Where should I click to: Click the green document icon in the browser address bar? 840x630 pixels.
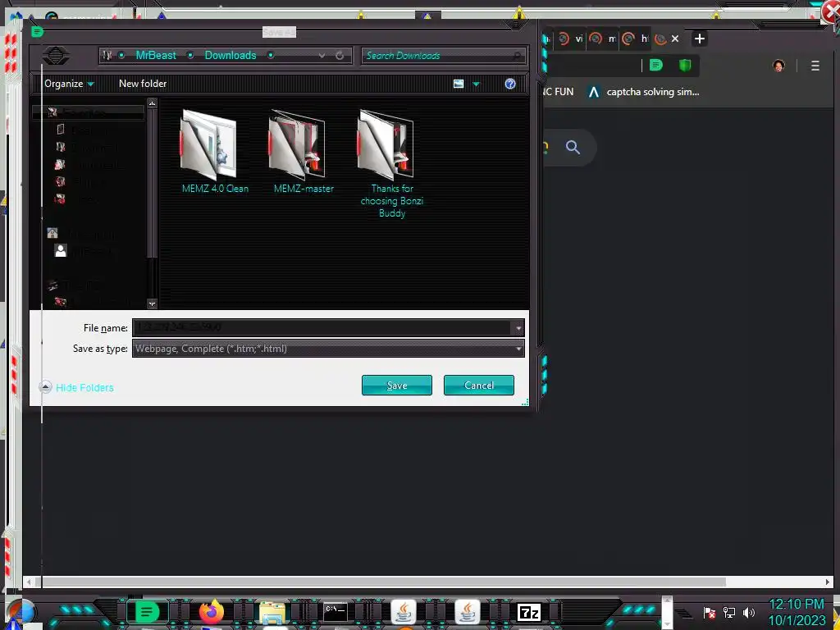coord(655,66)
